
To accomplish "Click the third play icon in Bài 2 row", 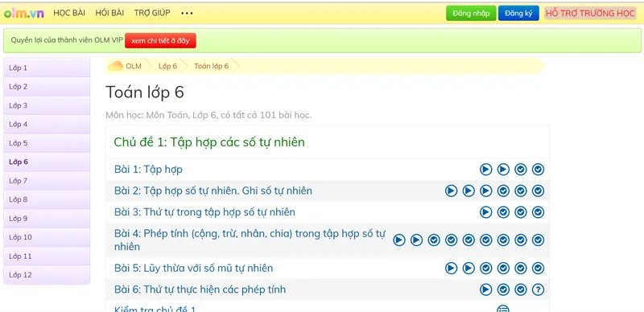I will pos(486,191).
